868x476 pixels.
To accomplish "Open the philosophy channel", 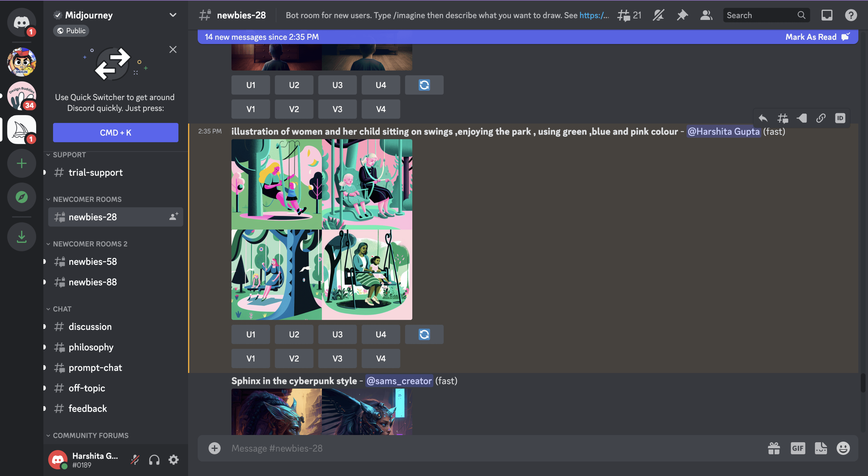I will pos(116,347).
